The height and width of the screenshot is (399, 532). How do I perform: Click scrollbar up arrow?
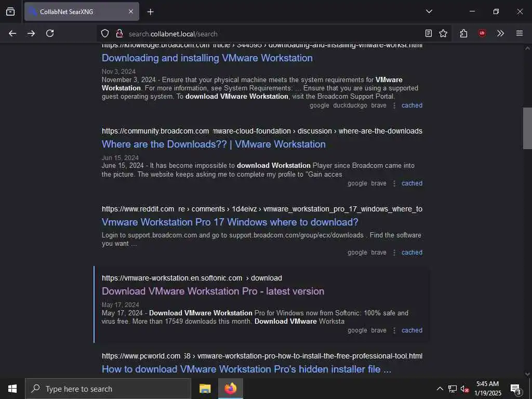coord(527,48)
